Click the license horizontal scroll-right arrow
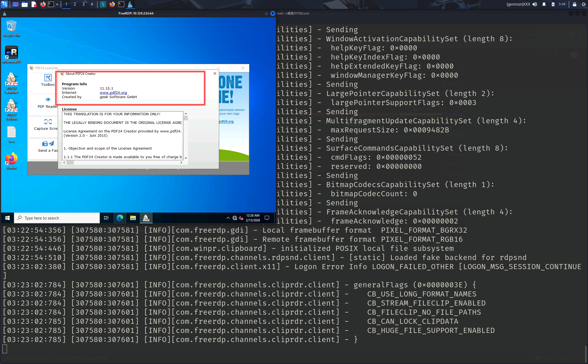The width and height of the screenshot is (588, 364). click(181, 163)
